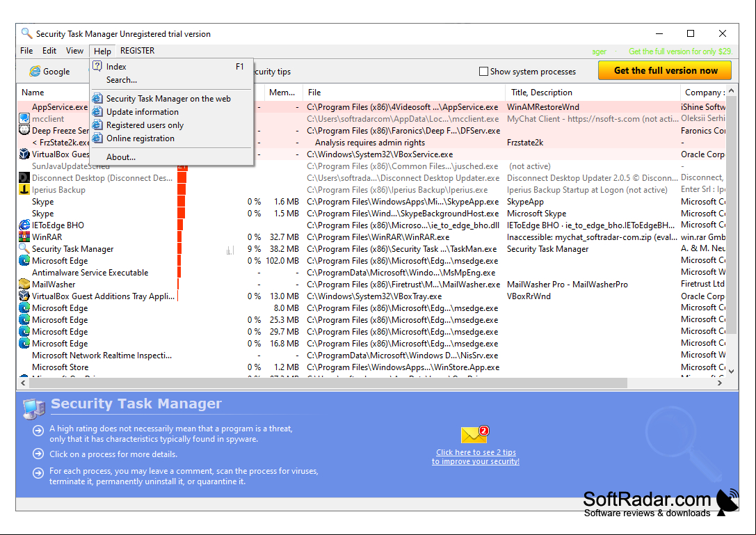Click the Security Task Manager magnifier row icon
The height and width of the screenshot is (535, 756).
[24, 248]
